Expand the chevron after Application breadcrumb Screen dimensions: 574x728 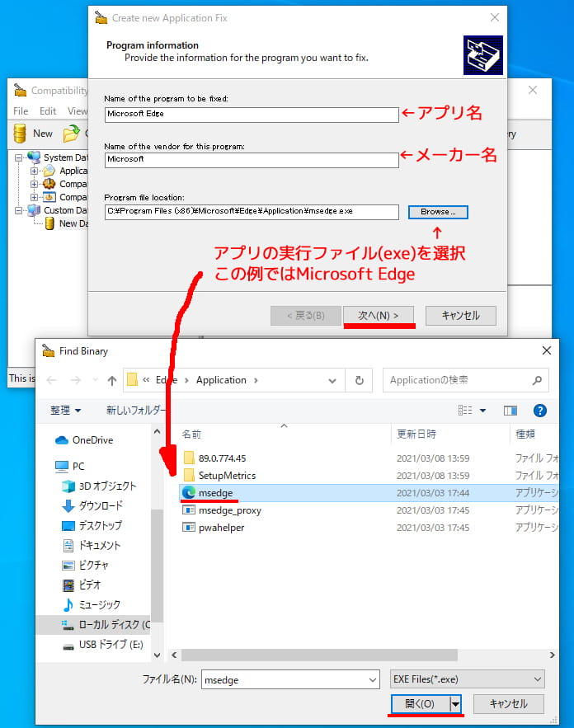[256, 380]
